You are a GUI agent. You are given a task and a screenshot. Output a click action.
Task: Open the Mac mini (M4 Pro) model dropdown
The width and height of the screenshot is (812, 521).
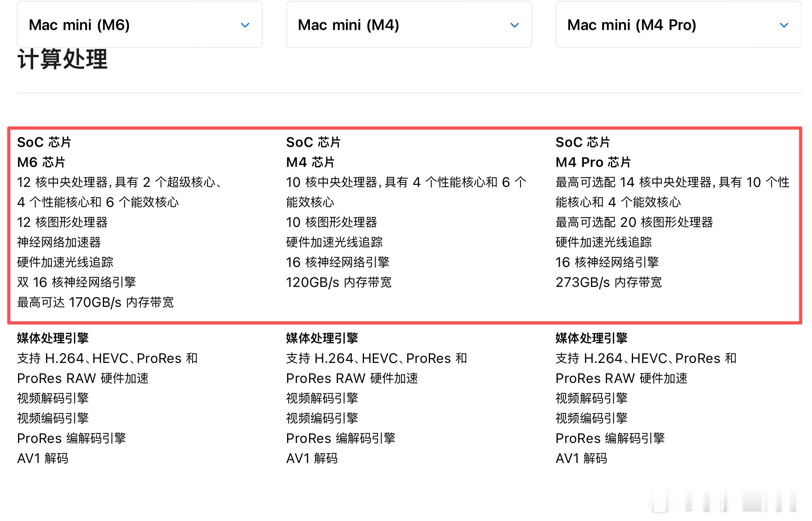coord(678,25)
